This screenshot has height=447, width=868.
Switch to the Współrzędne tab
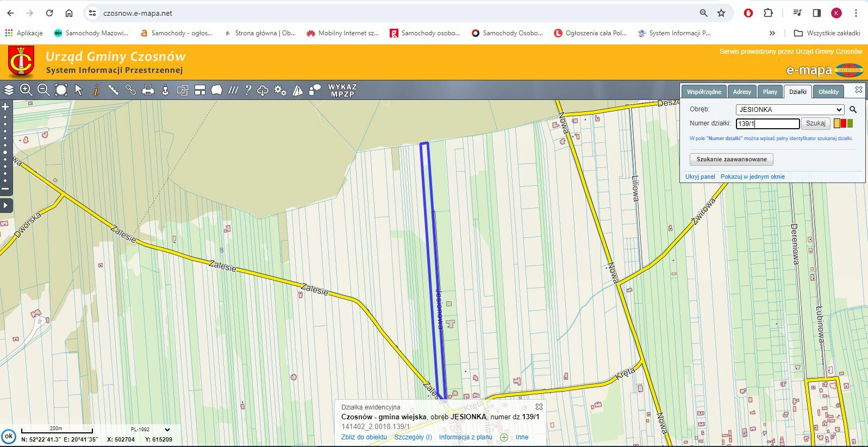704,92
